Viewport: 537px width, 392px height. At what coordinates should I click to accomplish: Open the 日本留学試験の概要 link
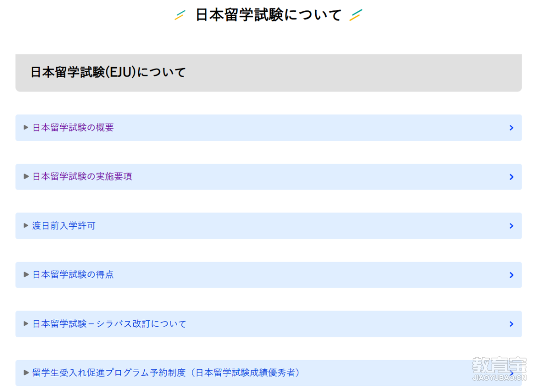pos(73,128)
